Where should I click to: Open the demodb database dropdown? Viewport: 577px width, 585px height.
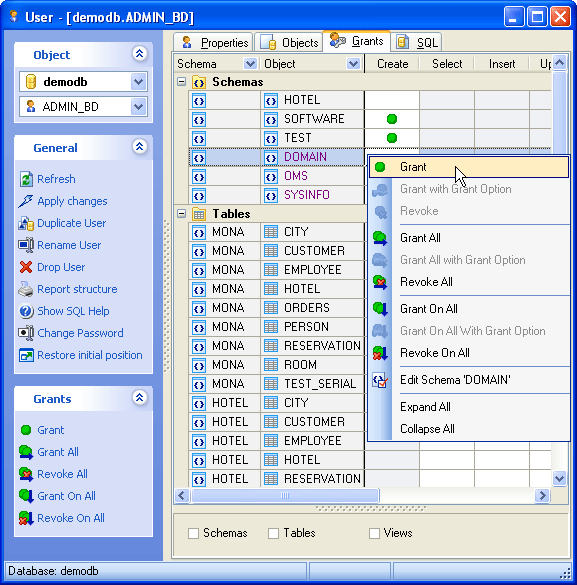pyautogui.click(x=138, y=82)
